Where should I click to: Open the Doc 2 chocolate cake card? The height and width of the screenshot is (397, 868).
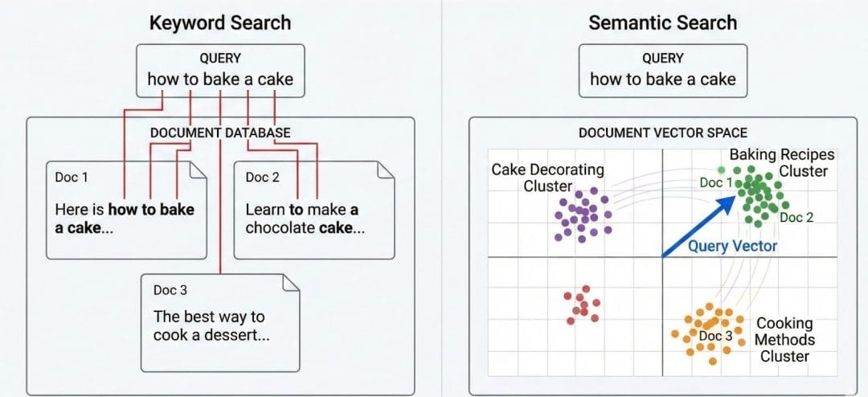tap(313, 213)
